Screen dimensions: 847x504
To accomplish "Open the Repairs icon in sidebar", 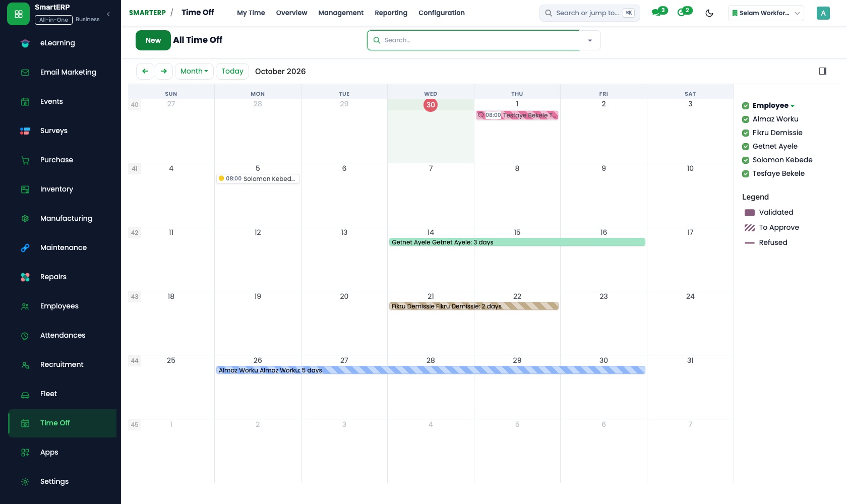I will pyautogui.click(x=25, y=277).
